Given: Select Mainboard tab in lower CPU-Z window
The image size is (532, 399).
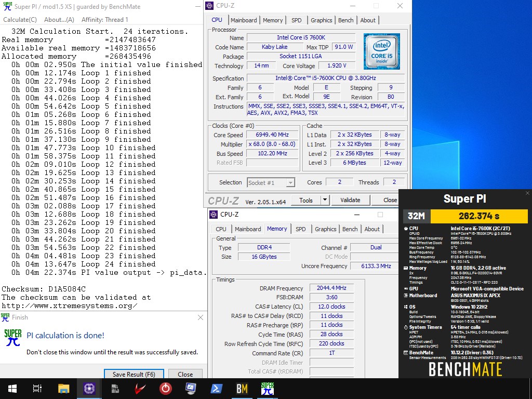Looking at the screenshot, I should (x=248, y=229).
